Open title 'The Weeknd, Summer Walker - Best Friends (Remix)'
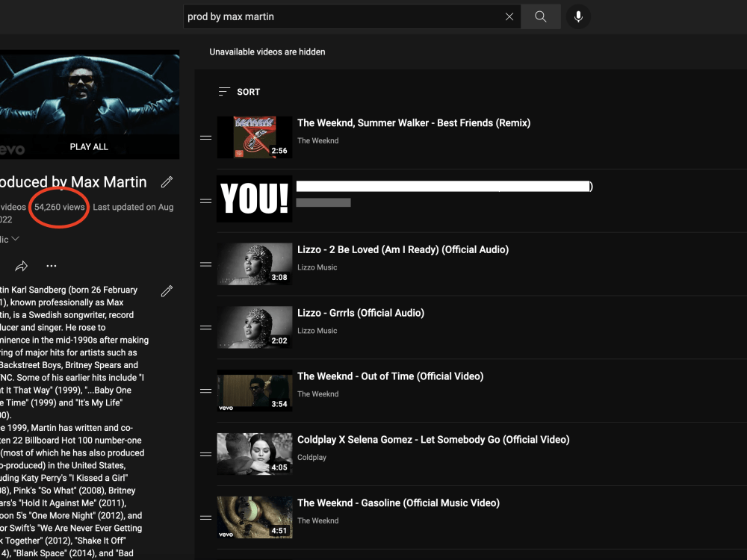The height and width of the screenshot is (560, 747). (x=414, y=123)
